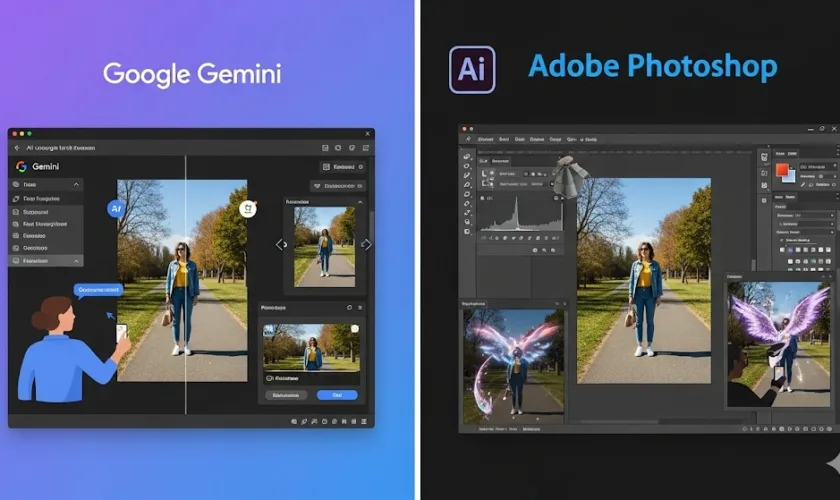Open the lines menu icon in Gemini's lower panel header

[360, 308]
